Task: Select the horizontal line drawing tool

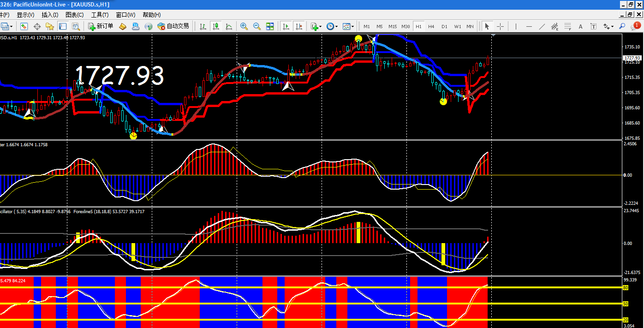Action: click(529, 26)
